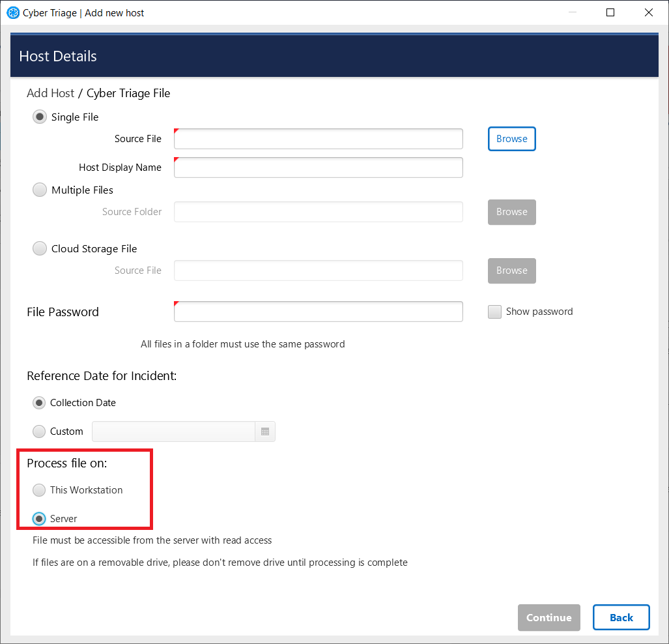Click Browse for Cloud Storage source file
Screen dimensions: 669x644
[511, 271]
